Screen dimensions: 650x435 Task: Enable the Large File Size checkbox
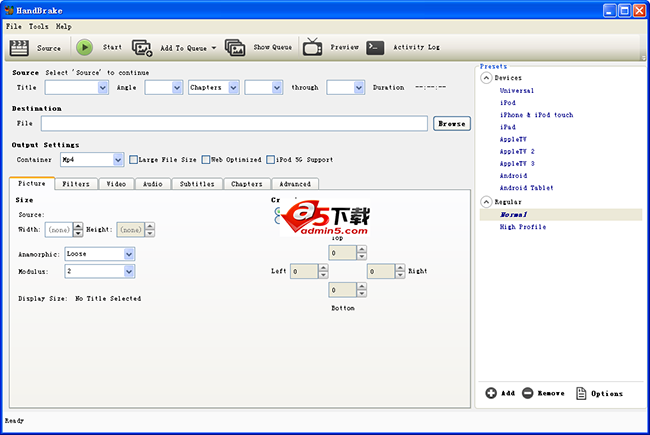coord(134,159)
